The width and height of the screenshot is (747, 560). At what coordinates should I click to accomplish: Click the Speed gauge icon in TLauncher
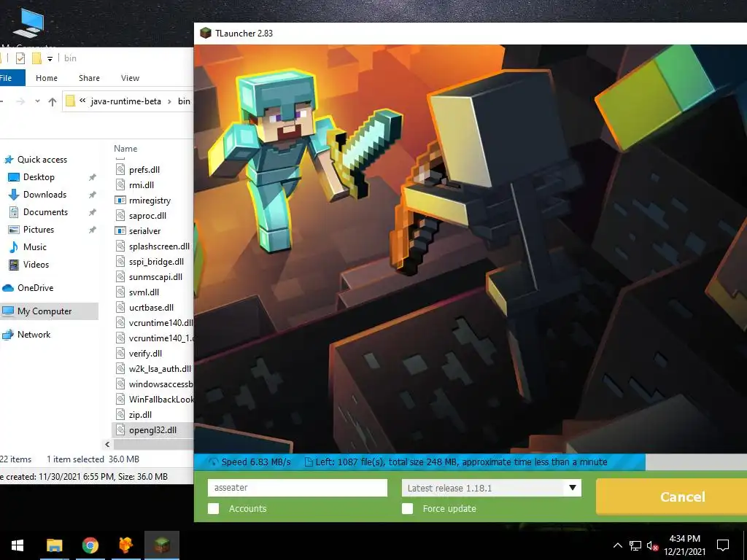213,462
